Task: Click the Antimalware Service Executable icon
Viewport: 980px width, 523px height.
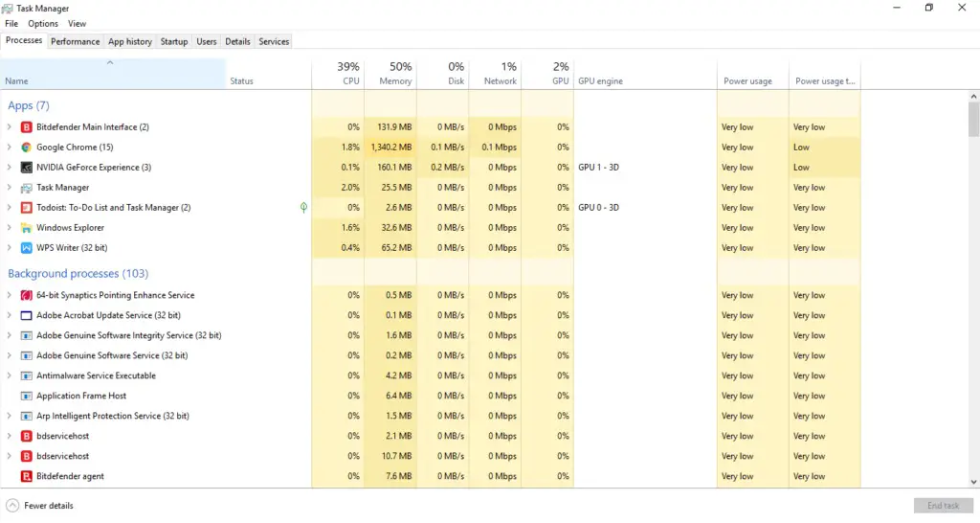Action: [x=26, y=375]
